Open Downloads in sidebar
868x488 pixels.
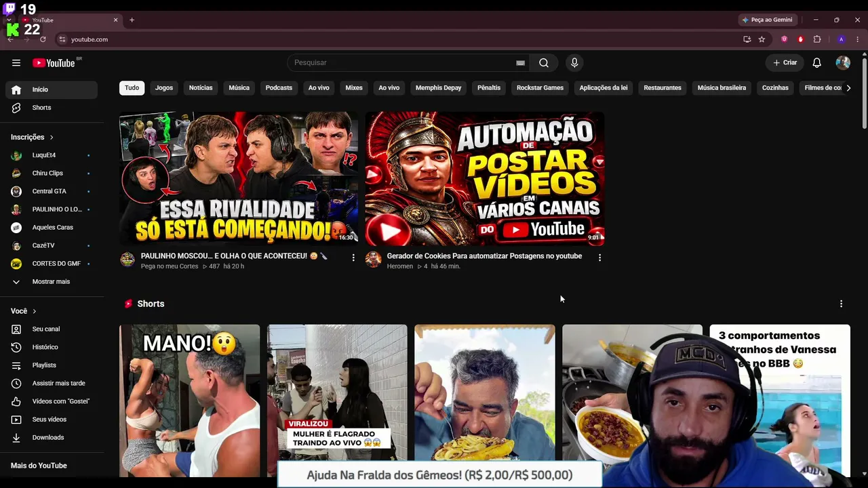tap(52, 438)
